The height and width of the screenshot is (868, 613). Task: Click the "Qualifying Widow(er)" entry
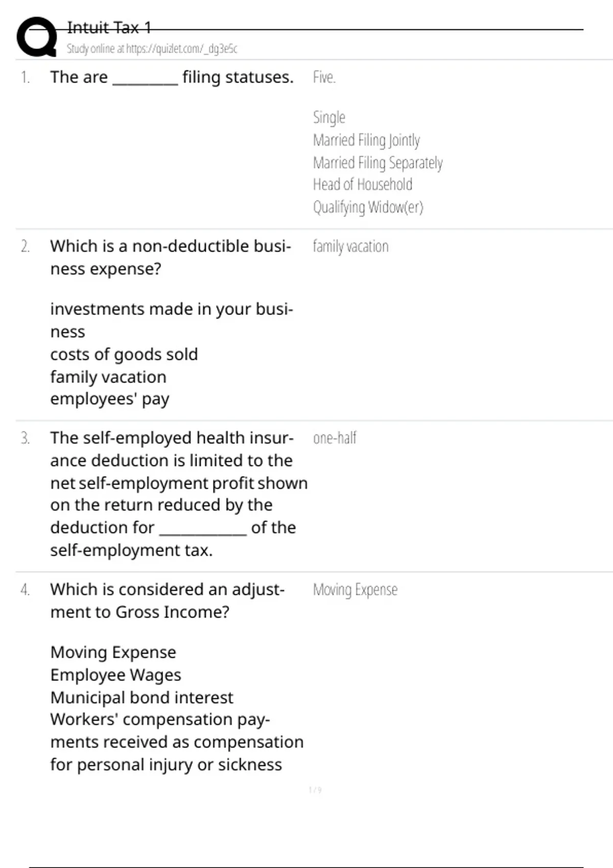point(368,207)
